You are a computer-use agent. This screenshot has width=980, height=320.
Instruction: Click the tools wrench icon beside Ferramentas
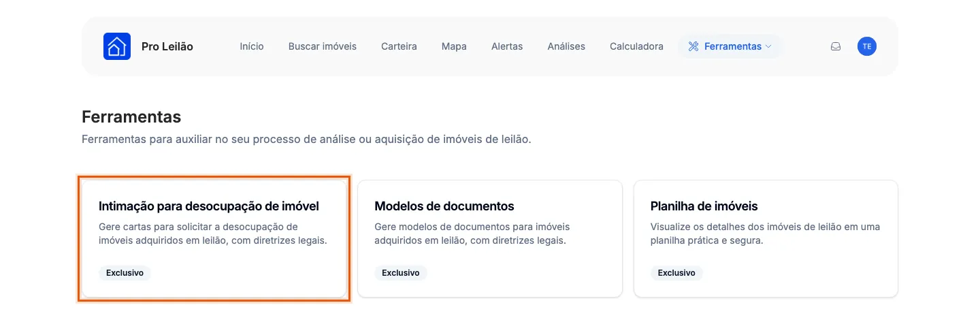(x=693, y=46)
